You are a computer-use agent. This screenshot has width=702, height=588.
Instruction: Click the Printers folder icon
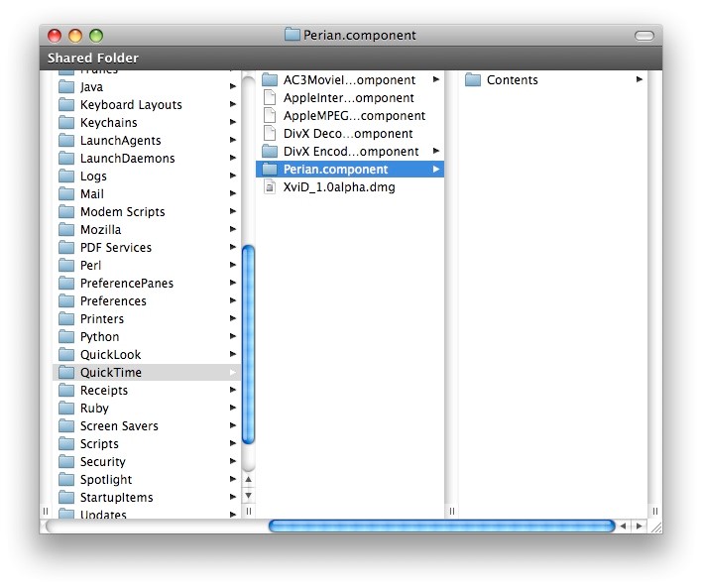click(x=66, y=318)
